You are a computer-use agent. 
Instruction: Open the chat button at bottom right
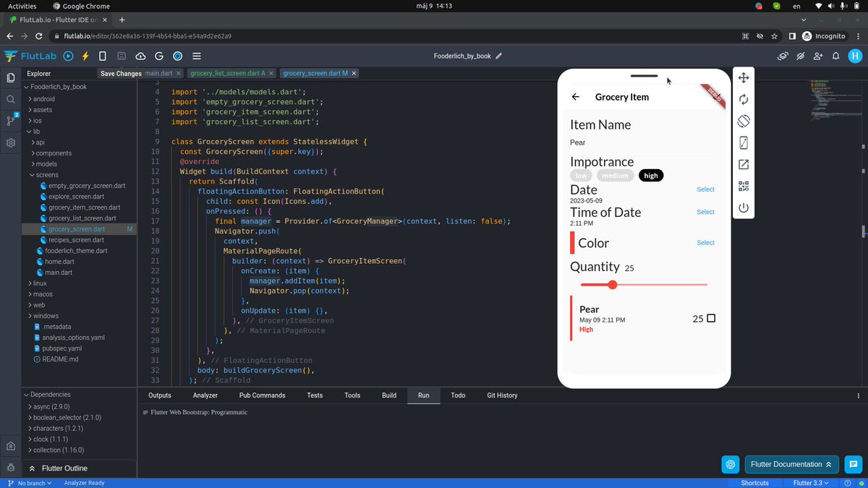point(854,464)
